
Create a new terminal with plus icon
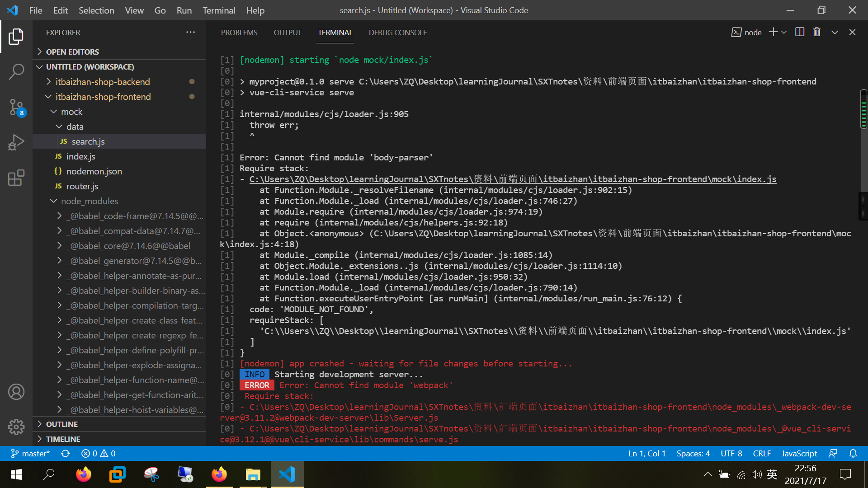pyautogui.click(x=773, y=32)
